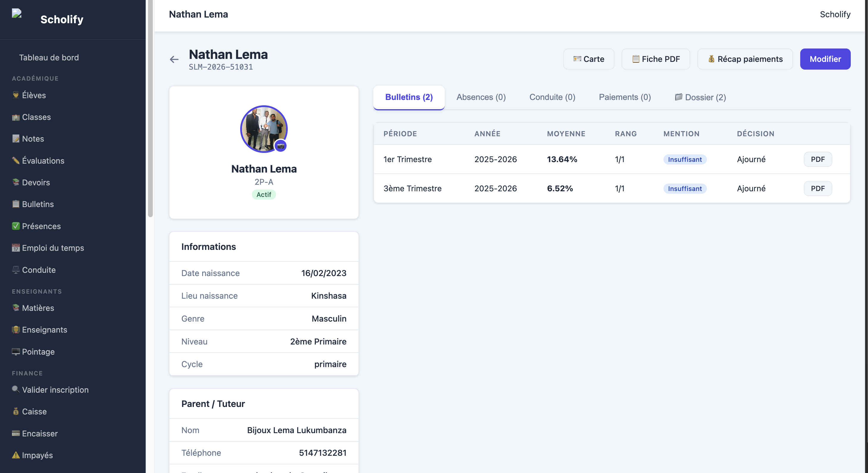Click the Scholify logo image
Screen dimensions: 868x473
click(x=17, y=13)
